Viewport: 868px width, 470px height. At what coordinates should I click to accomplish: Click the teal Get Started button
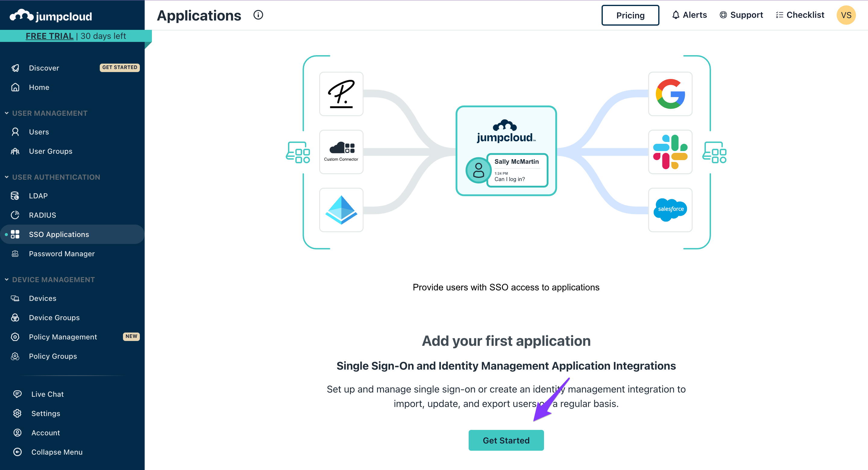(506, 440)
